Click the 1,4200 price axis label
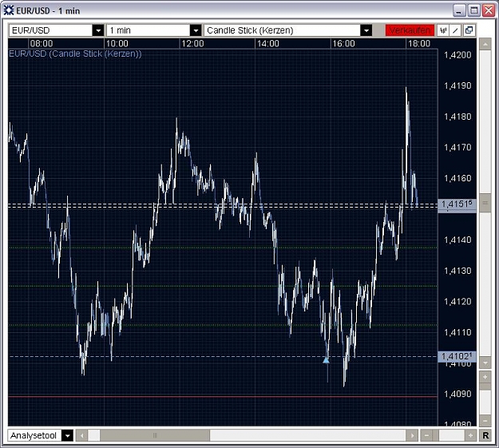Viewport: 499px width, 448px height. 457,55
